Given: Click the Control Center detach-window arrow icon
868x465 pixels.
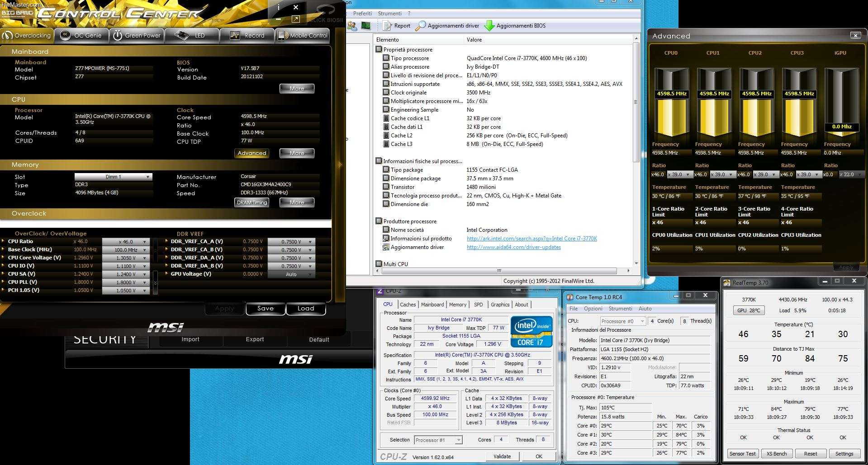Looking at the screenshot, I should tap(295, 19).
